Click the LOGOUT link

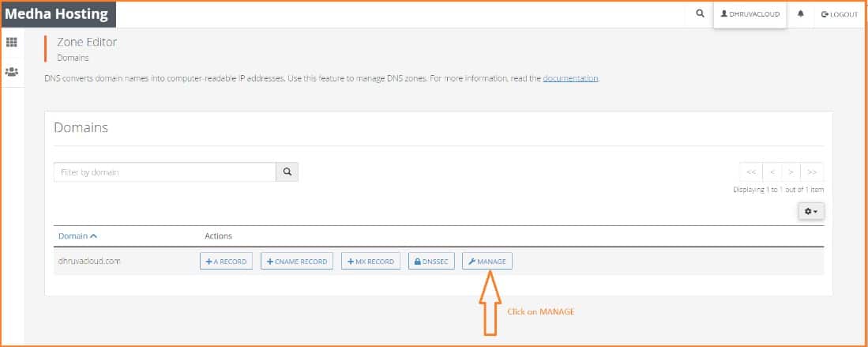839,14
